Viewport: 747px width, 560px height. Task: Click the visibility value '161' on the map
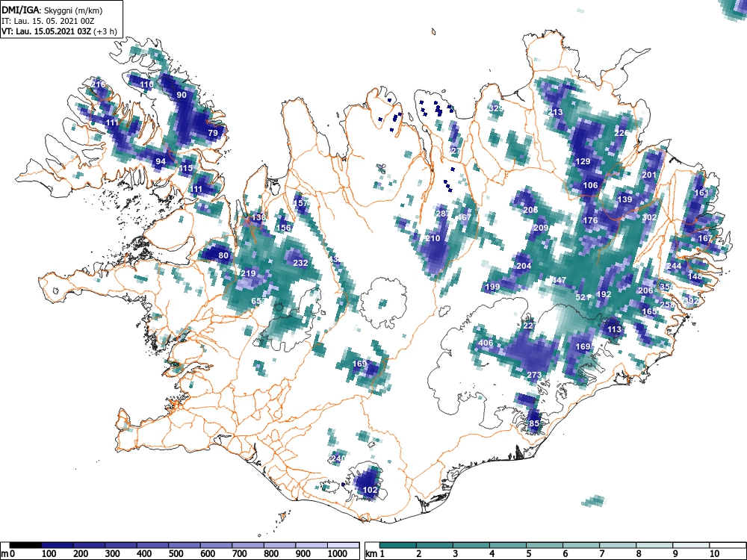coord(701,193)
